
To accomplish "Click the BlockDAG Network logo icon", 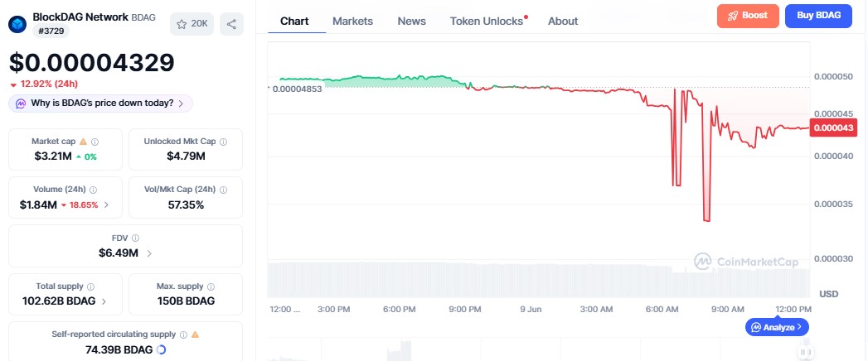I will (19, 24).
